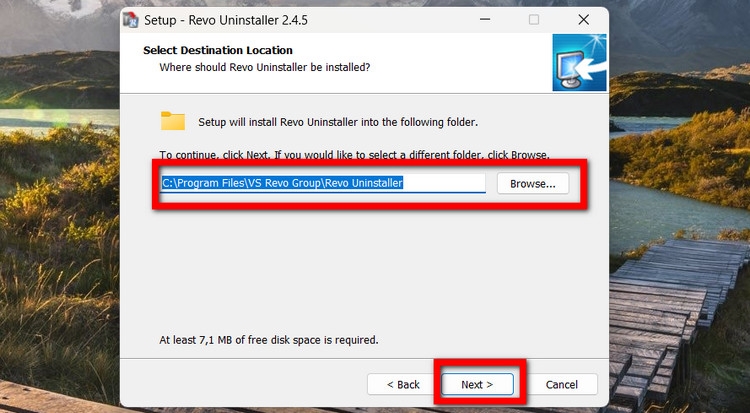Cancel the Revo Uninstaller setup
750x413 pixels.
point(562,384)
